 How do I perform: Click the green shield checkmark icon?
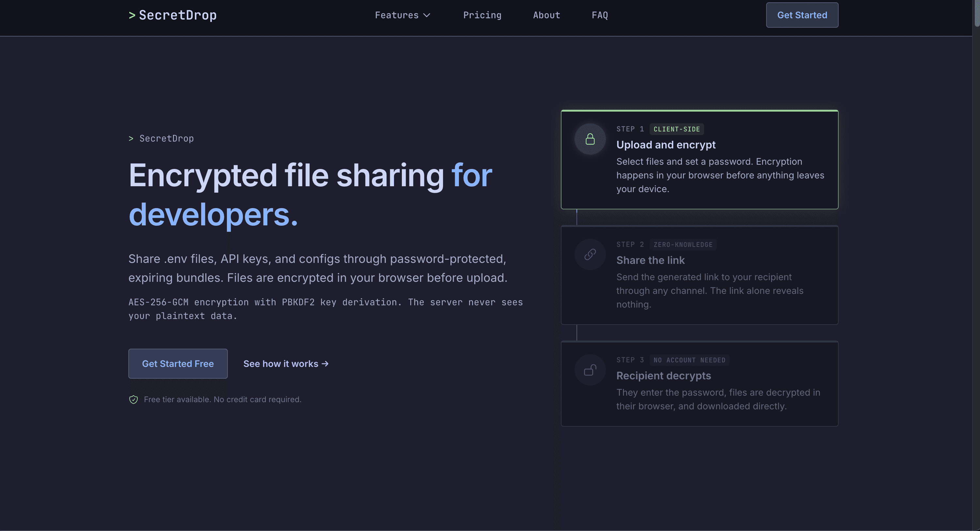pyautogui.click(x=134, y=400)
